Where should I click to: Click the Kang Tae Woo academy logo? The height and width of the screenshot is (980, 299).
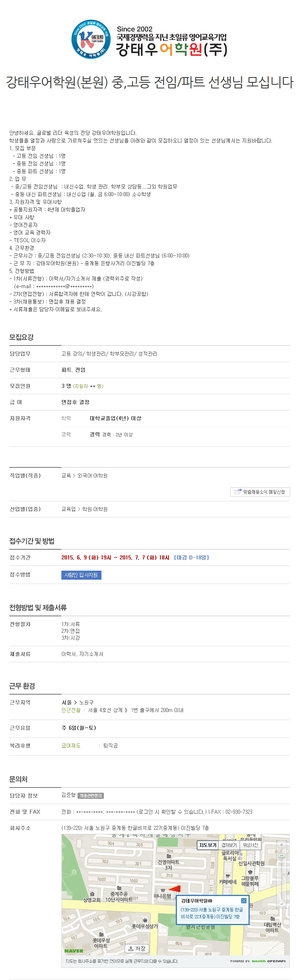91,39
